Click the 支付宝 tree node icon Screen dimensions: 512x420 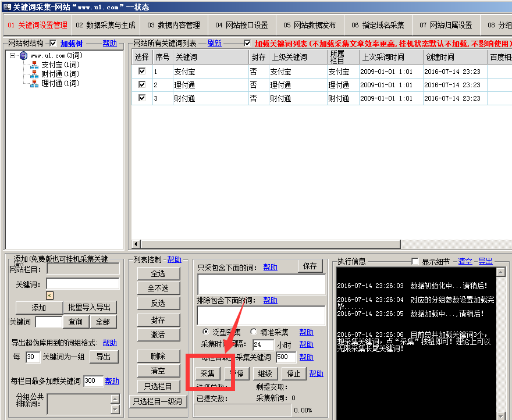pos(34,65)
